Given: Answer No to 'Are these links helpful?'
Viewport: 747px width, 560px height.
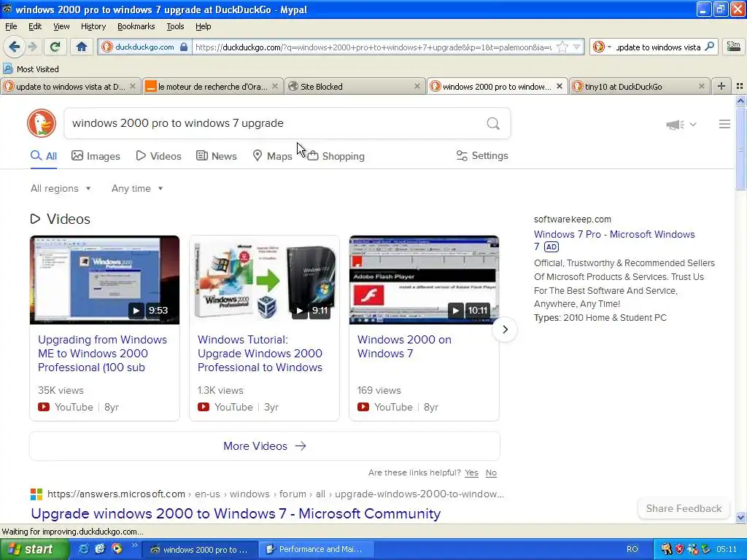Looking at the screenshot, I should (x=491, y=472).
